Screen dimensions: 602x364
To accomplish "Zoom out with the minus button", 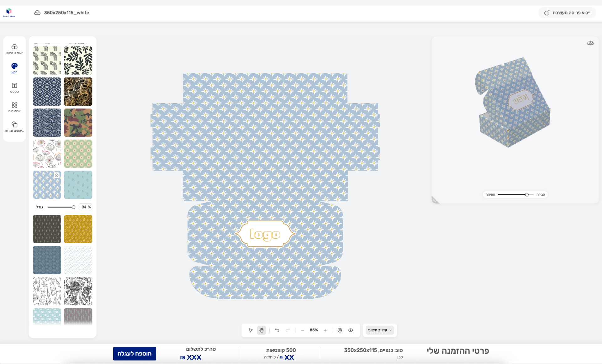I will click(x=302, y=330).
